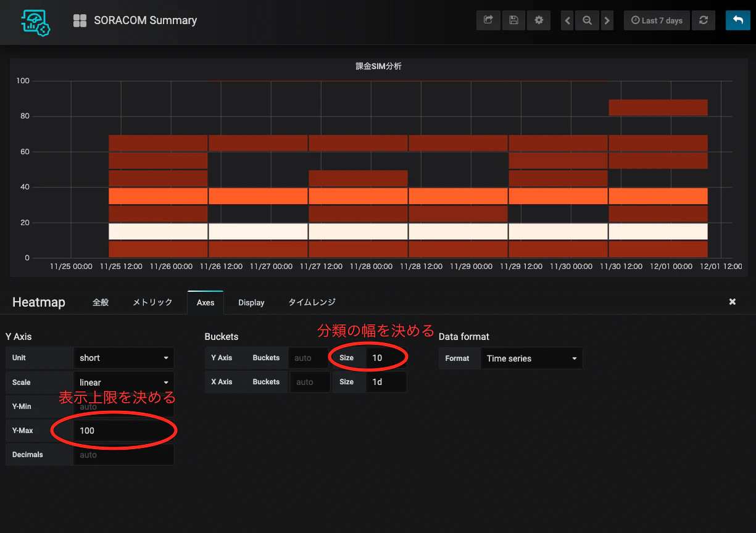
Task: Click the Heatmap panel type label
Action: click(39, 302)
